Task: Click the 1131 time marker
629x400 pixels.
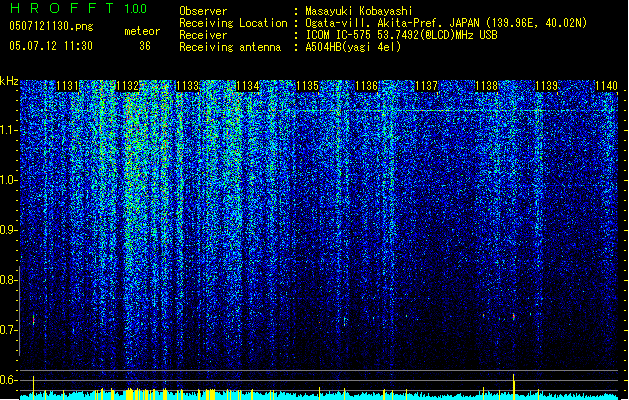Action: point(67,86)
